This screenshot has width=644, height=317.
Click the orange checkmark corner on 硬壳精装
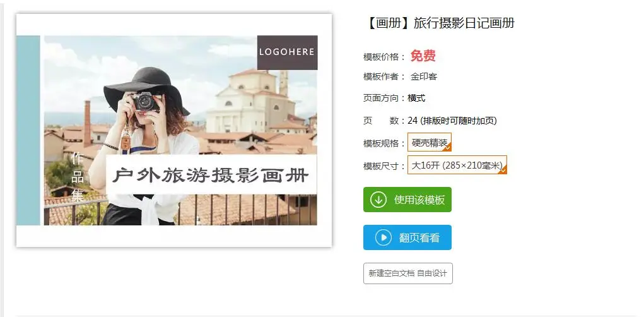click(448, 148)
